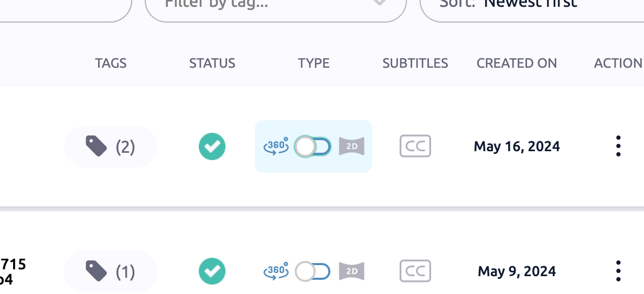Open three-dot actions menu for May 9 video
The image size is (644, 294).
[x=618, y=271]
